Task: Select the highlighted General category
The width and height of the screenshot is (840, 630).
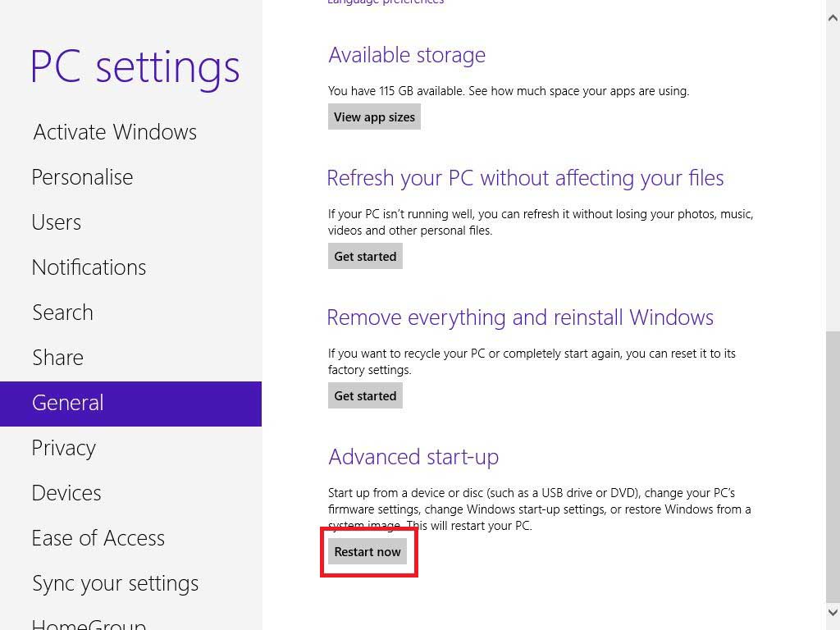Action: [x=68, y=403]
